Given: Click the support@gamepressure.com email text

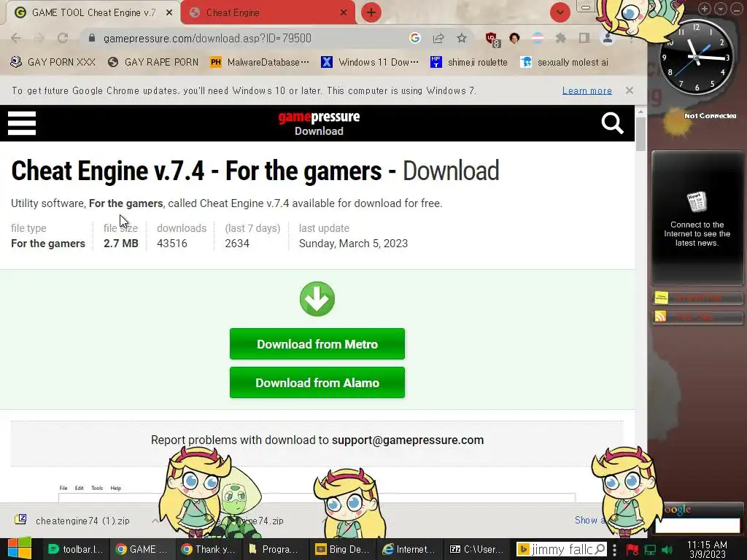Looking at the screenshot, I should [x=408, y=440].
